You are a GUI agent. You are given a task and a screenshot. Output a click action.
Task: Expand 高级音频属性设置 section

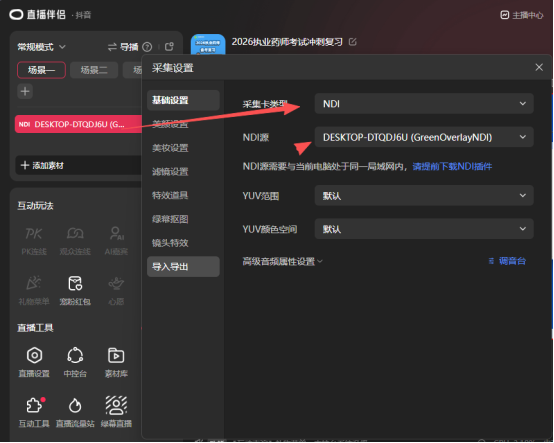tap(282, 261)
